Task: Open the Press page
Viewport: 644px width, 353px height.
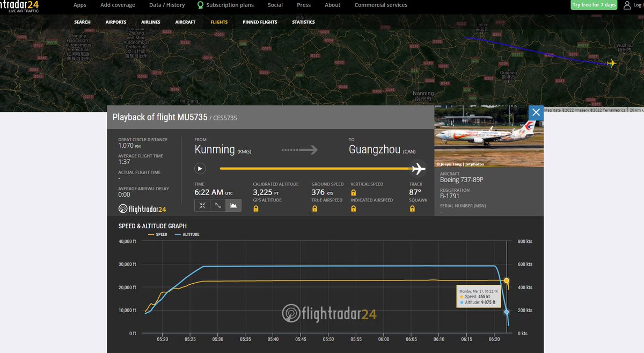Action: click(304, 5)
